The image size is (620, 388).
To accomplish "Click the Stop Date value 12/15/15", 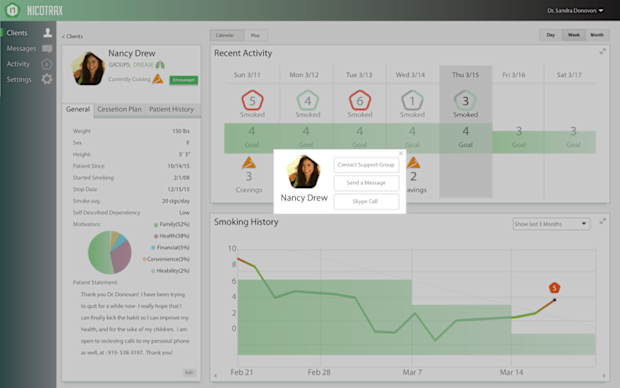I will (x=178, y=189).
